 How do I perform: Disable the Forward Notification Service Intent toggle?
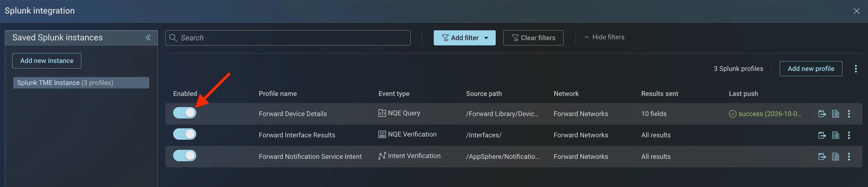(185, 156)
